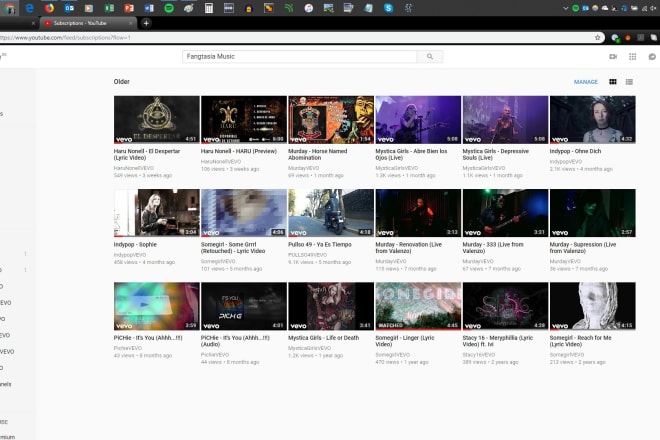Open a new browser tab
Image resolution: width=660 pixels, height=440 pixels.
pyautogui.click(x=146, y=23)
